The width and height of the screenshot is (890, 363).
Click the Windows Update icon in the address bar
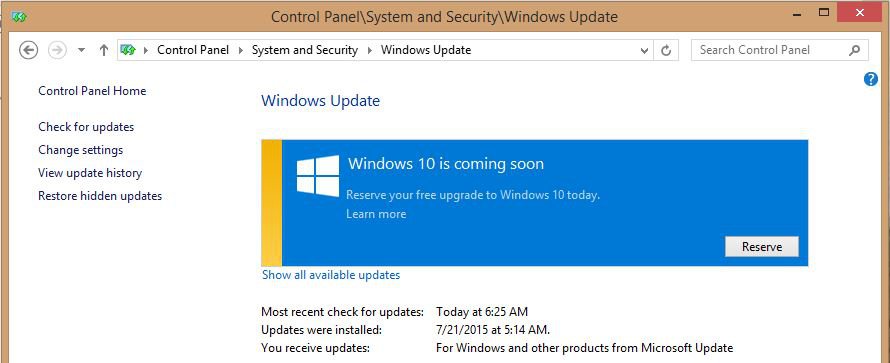128,50
